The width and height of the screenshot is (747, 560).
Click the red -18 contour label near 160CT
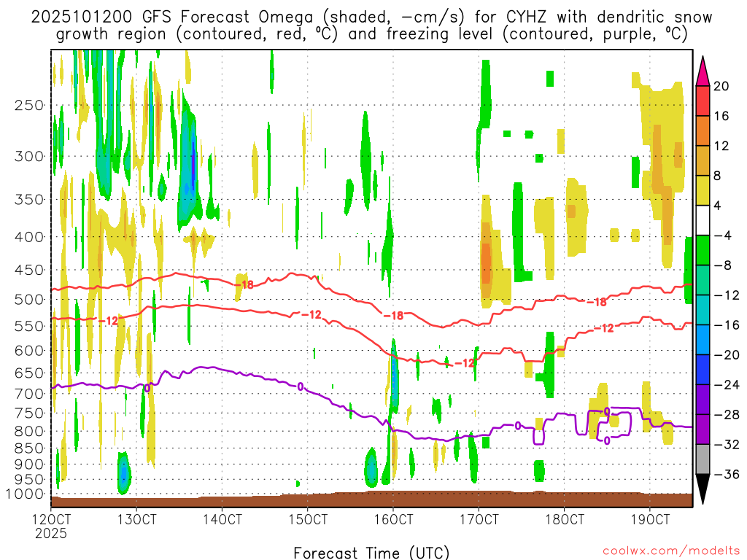[393, 315]
